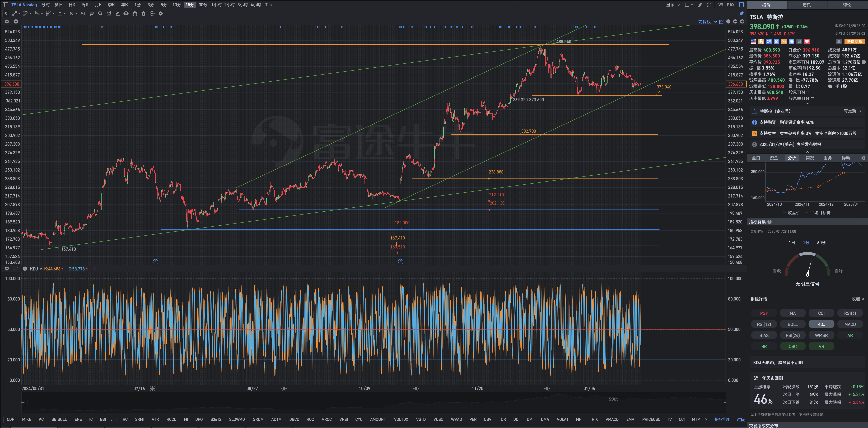This screenshot has height=428, width=868.
Task: Toggle the right quote sidebar panel
Action: click(x=742, y=5)
